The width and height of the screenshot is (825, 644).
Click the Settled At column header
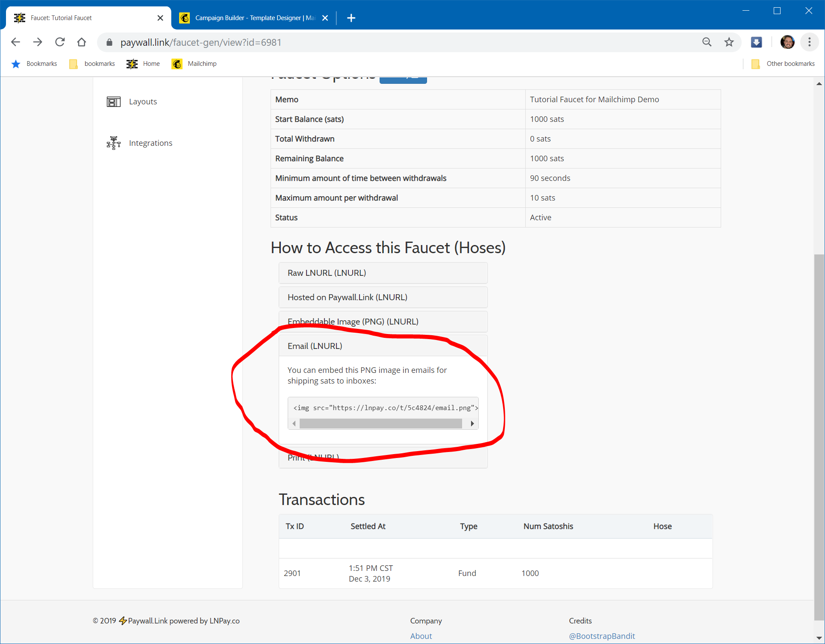coord(368,526)
